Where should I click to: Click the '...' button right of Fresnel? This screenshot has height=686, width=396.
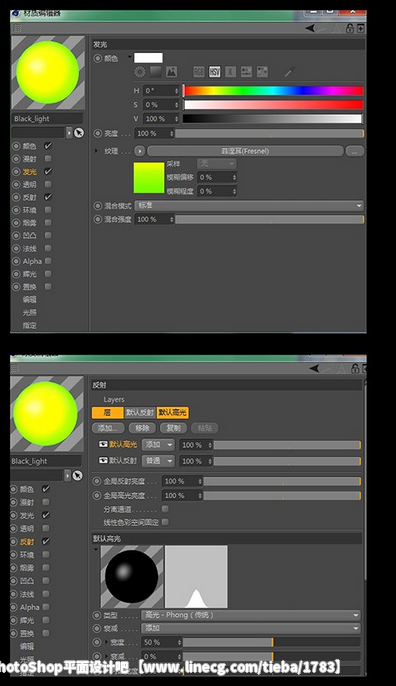click(x=354, y=151)
